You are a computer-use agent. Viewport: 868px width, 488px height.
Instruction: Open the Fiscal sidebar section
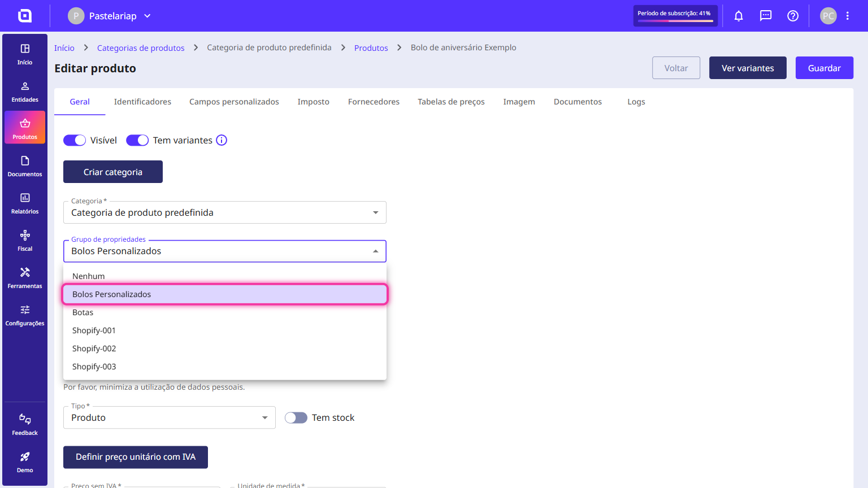tap(25, 241)
